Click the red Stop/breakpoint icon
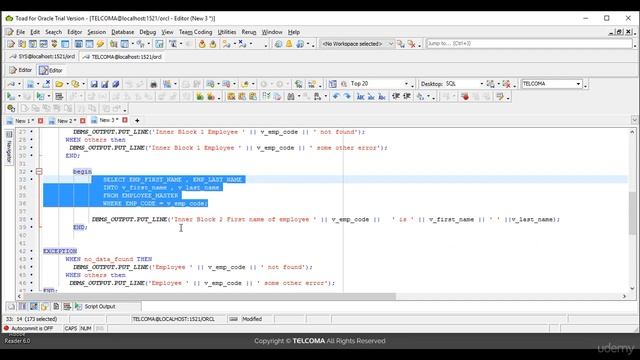Image resolution: width=640 pixels, height=360 pixels. coord(465,96)
